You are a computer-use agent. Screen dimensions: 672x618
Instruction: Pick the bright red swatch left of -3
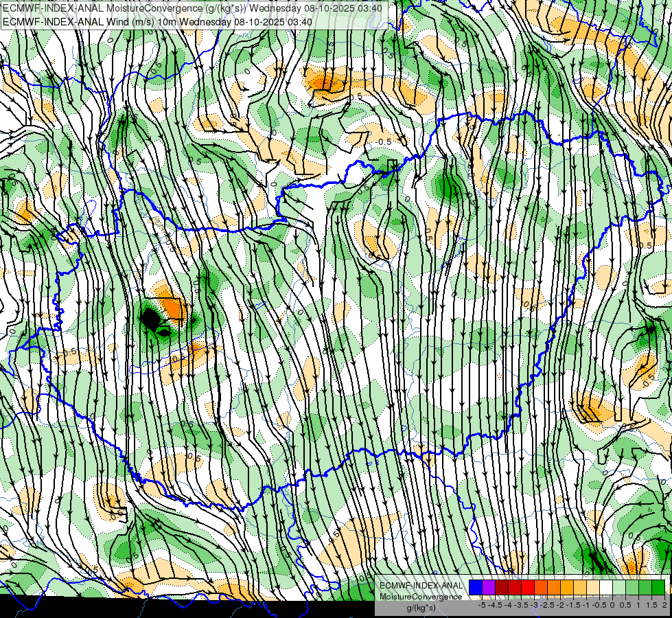[528, 587]
